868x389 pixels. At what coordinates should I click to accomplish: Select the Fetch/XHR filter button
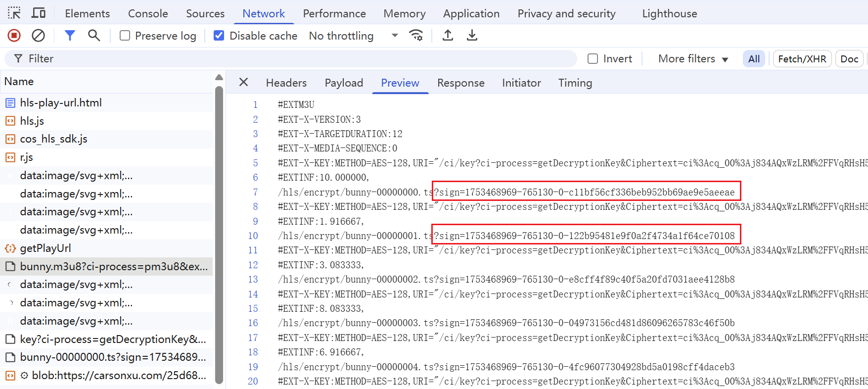[802, 59]
